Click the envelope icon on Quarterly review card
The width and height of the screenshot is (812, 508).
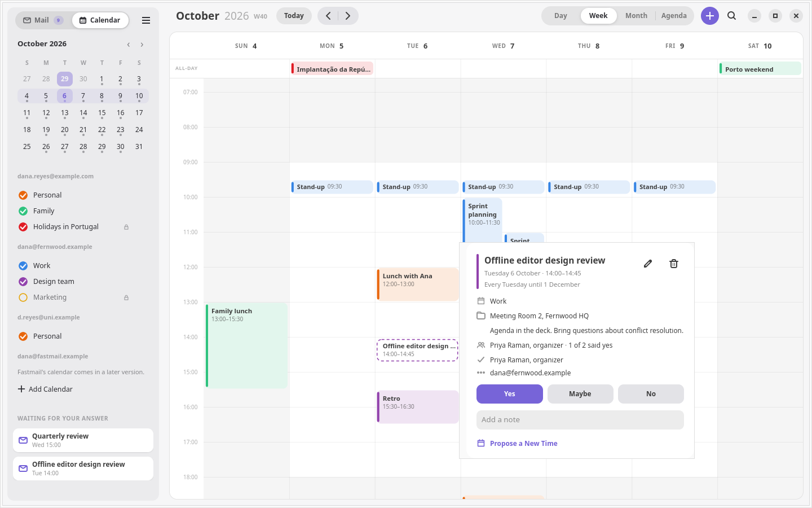23,440
